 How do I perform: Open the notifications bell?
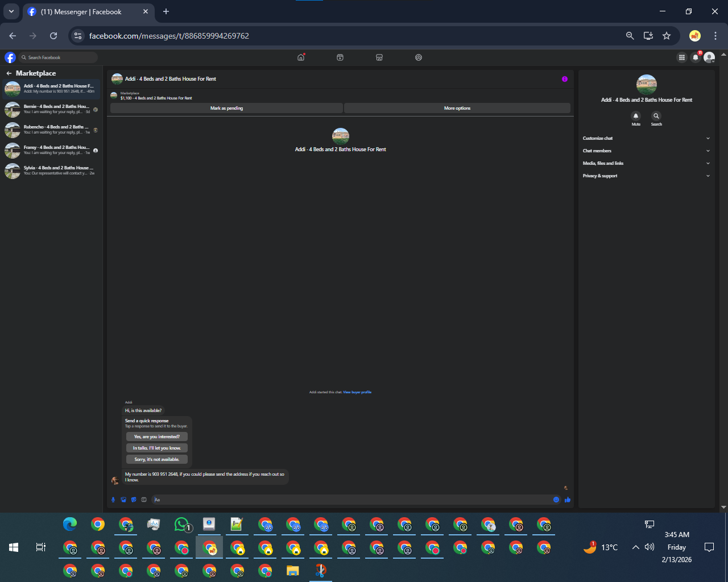coord(695,57)
